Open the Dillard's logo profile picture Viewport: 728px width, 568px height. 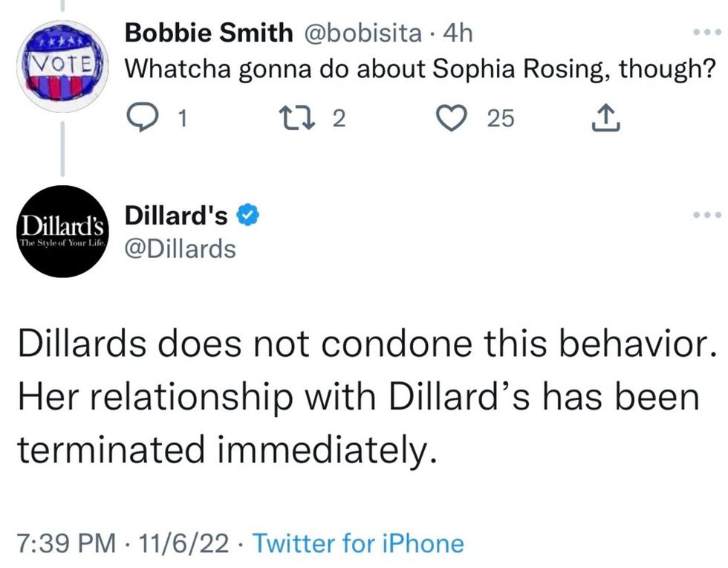[x=62, y=231]
